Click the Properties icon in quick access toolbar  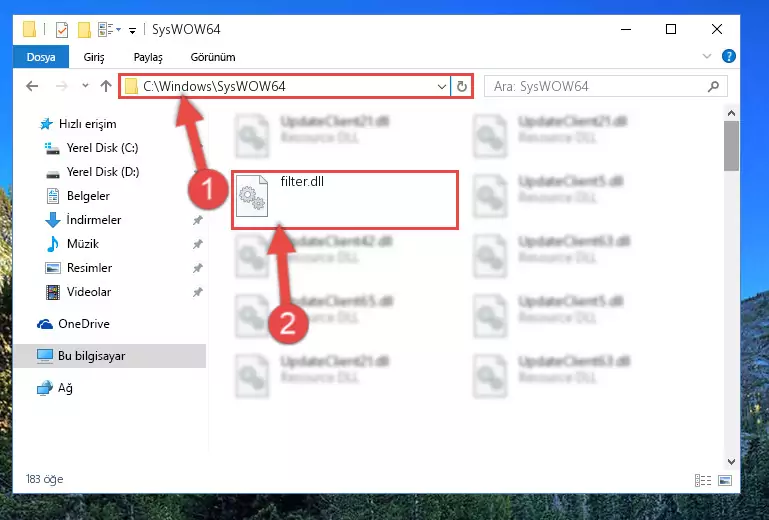click(x=62, y=30)
